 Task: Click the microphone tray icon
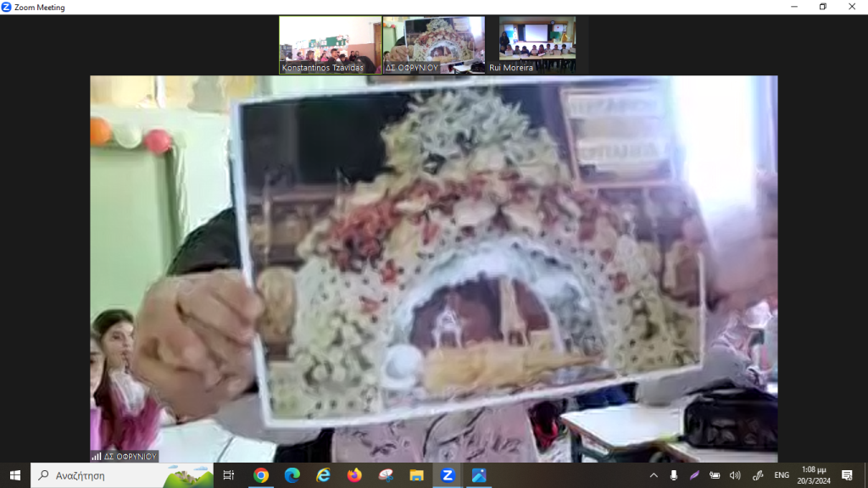[x=674, y=475]
